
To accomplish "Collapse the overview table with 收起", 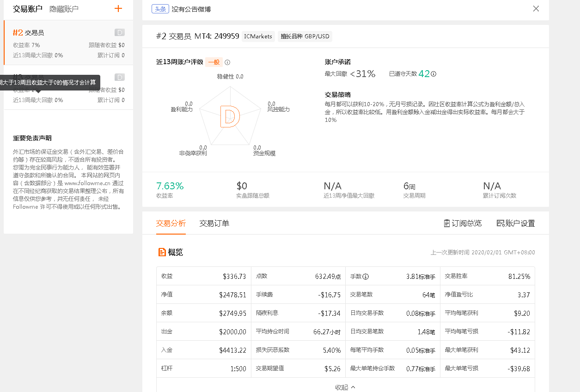I will point(345,387).
